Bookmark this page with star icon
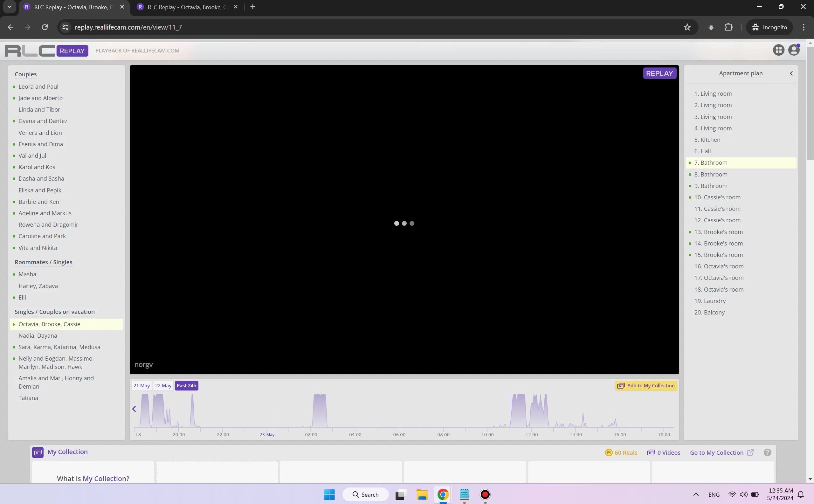The height and width of the screenshot is (504, 814). pyautogui.click(x=687, y=27)
